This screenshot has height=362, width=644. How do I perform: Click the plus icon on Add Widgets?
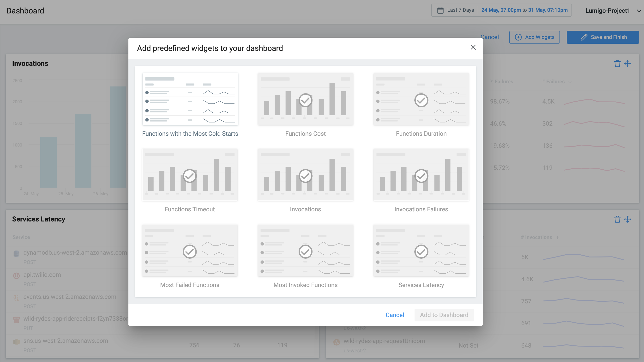coord(518,37)
